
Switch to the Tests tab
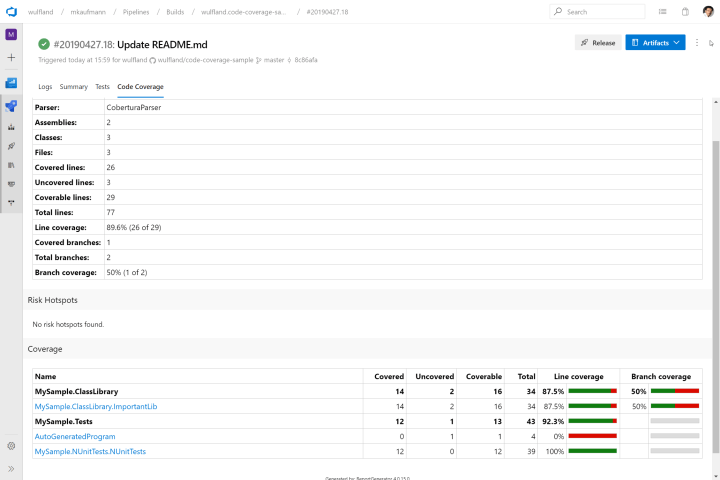[x=102, y=87]
